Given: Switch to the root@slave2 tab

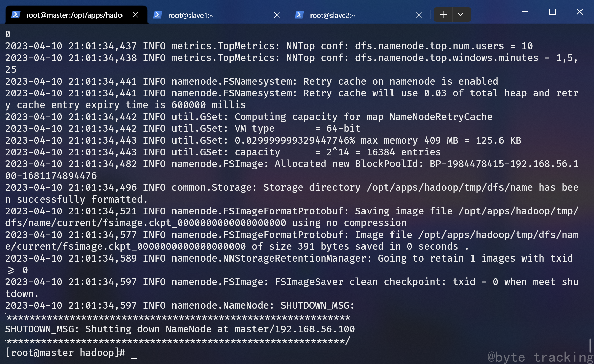Looking at the screenshot, I should point(359,15).
